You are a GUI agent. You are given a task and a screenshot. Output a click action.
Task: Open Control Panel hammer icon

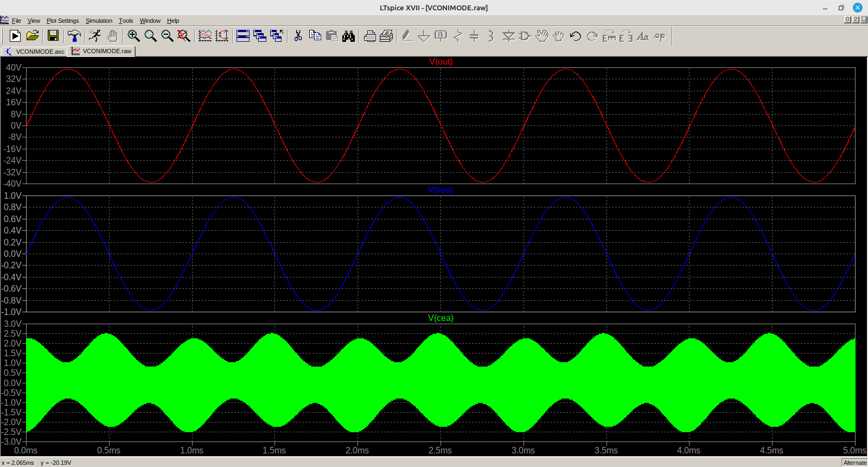(x=74, y=36)
